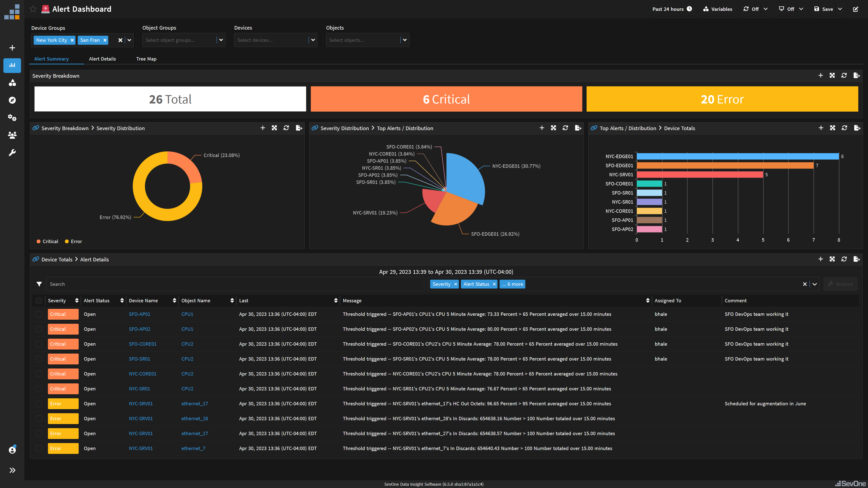Maximize the Severity Distribution donut panel

coord(274,128)
